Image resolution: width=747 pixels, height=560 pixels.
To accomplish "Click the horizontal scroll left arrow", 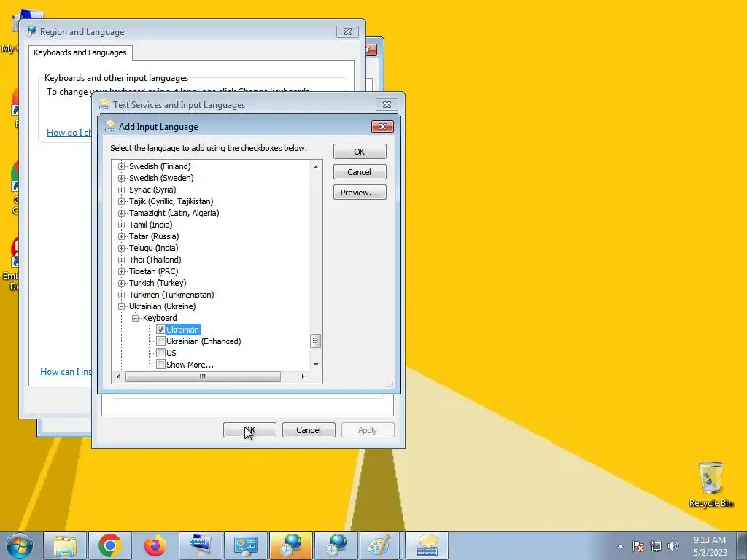I will (x=118, y=376).
